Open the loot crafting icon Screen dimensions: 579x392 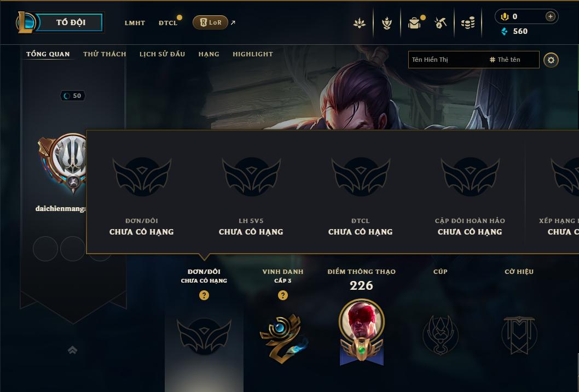click(x=386, y=23)
